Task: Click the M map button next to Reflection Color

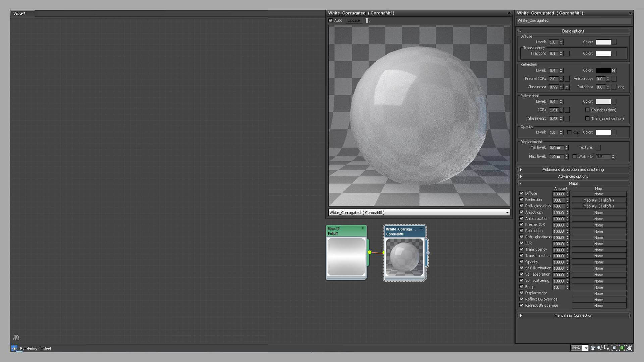Action: 613,71
